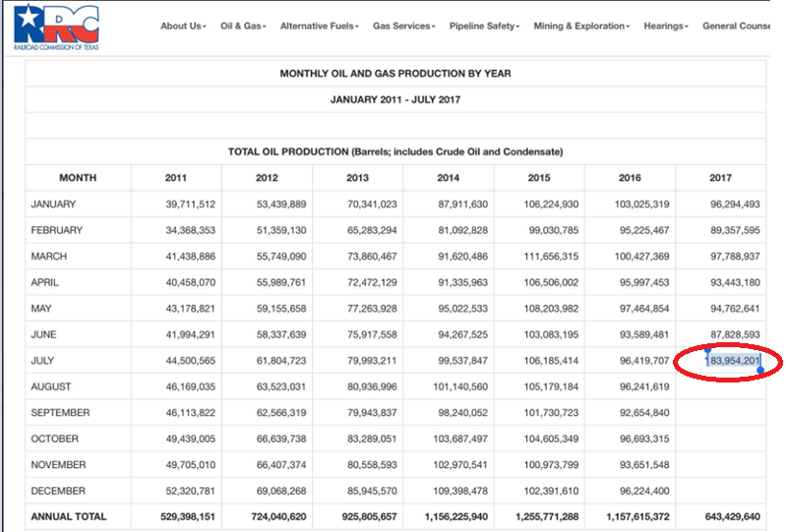Click the JANUARY row label
This screenshot has width=786, height=532.
[53, 205]
